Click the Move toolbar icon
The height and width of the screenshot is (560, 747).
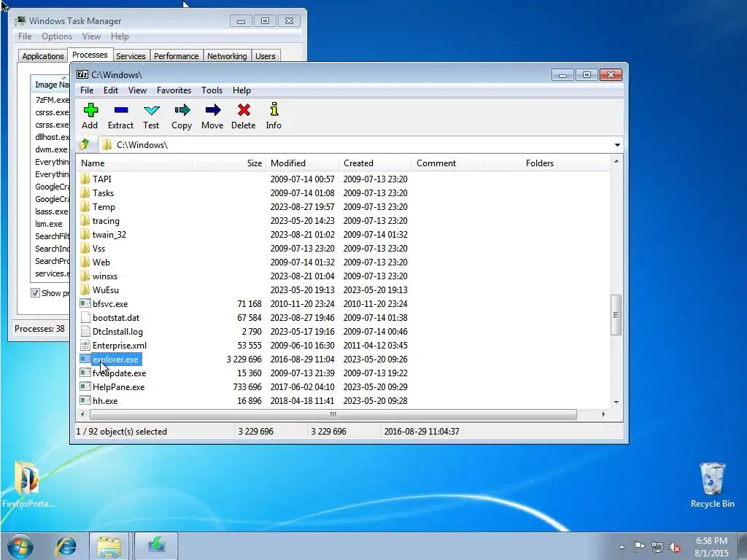[x=212, y=111]
